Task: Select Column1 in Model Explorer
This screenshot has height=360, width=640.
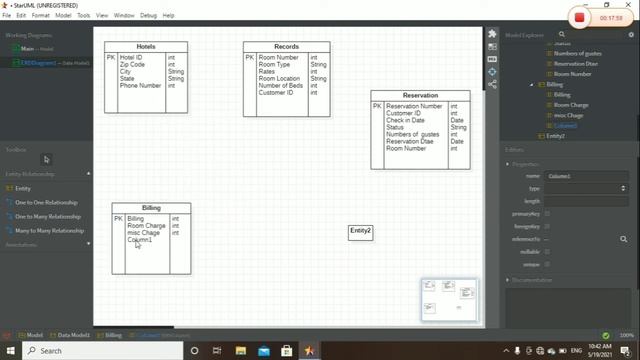Action: pyautogui.click(x=565, y=126)
